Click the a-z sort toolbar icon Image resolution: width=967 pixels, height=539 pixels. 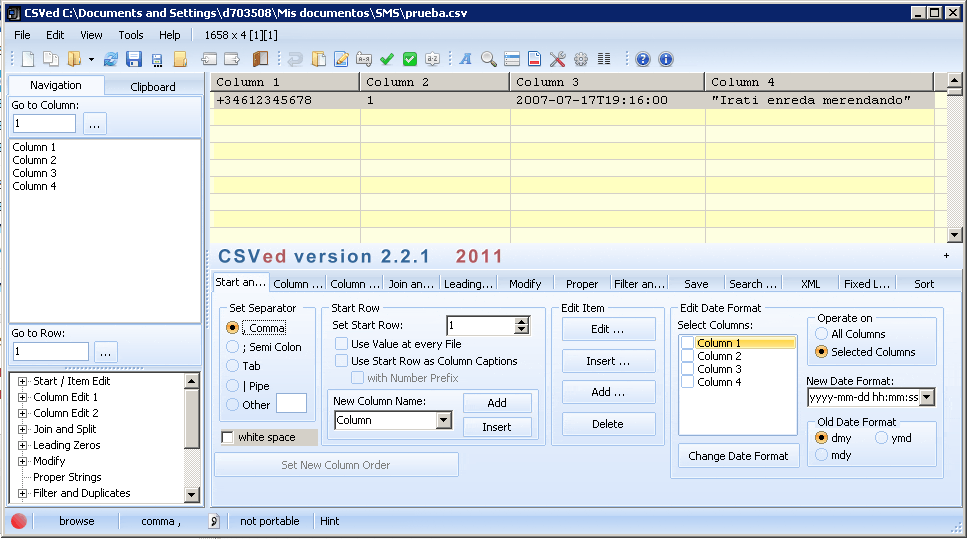[x=432, y=59]
